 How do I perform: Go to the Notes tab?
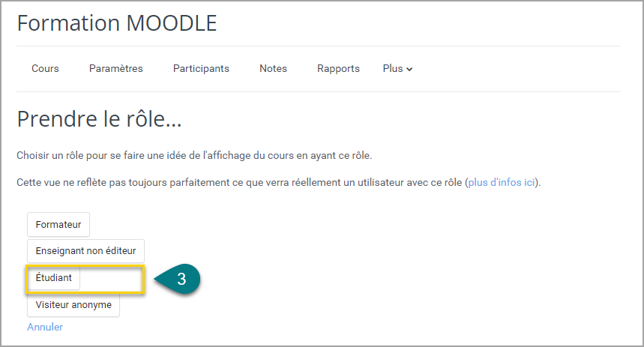pos(273,69)
